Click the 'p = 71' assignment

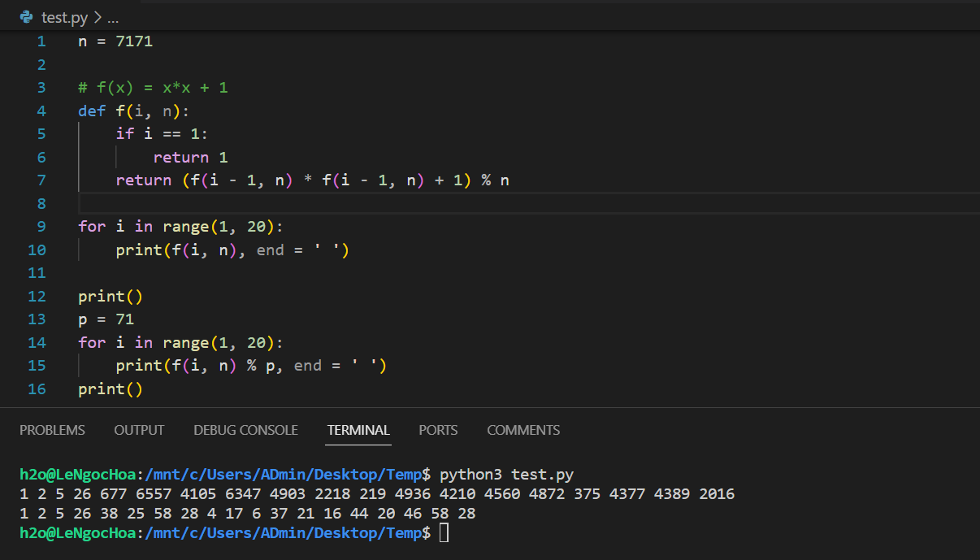(106, 319)
